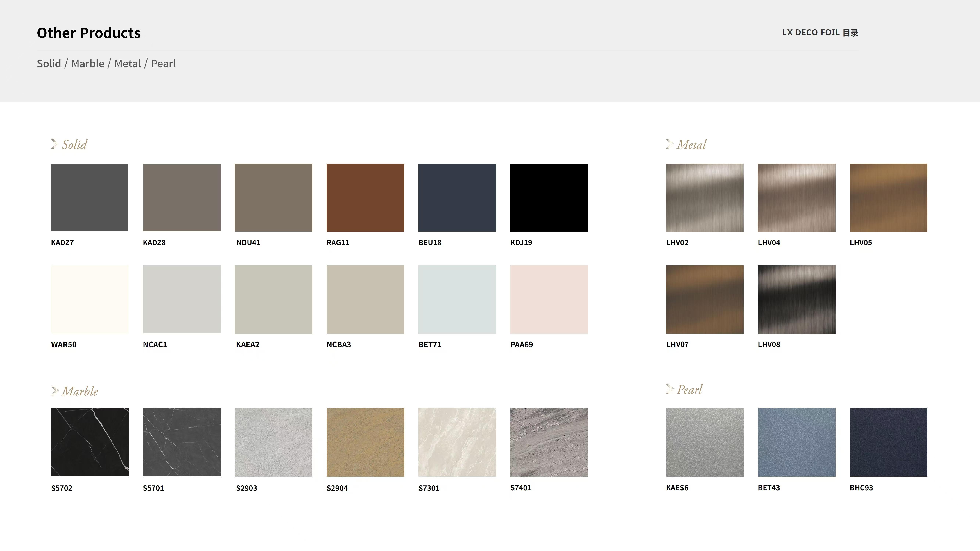The height and width of the screenshot is (551, 980).
Task: Click the Solid section heading
Action: tap(75, 145)
